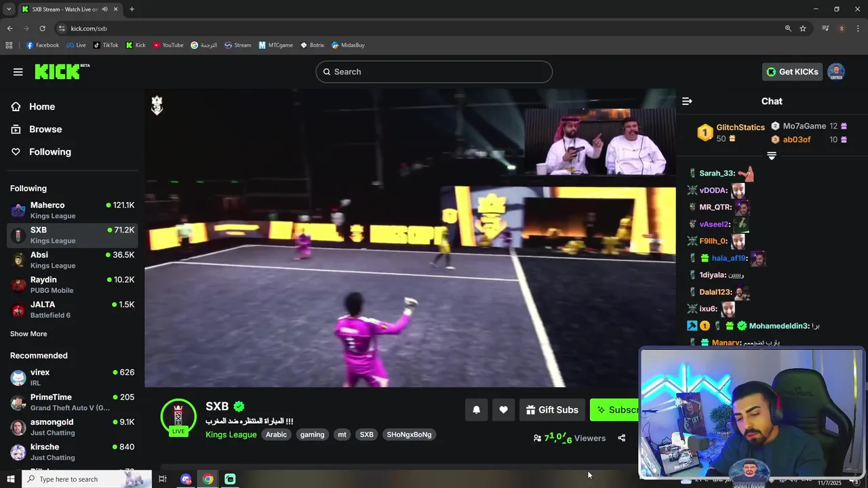This screenshot has width=868, height=488.
Task: Click Mohamedeldin3 username in chat
Action: tap(779, 326)
